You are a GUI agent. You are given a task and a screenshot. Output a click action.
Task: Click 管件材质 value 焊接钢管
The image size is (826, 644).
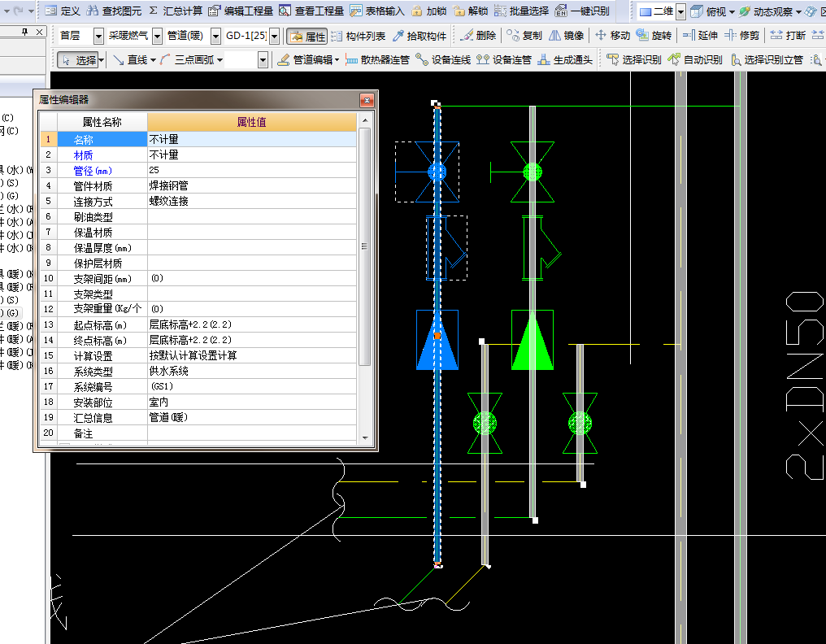point(252,185)
